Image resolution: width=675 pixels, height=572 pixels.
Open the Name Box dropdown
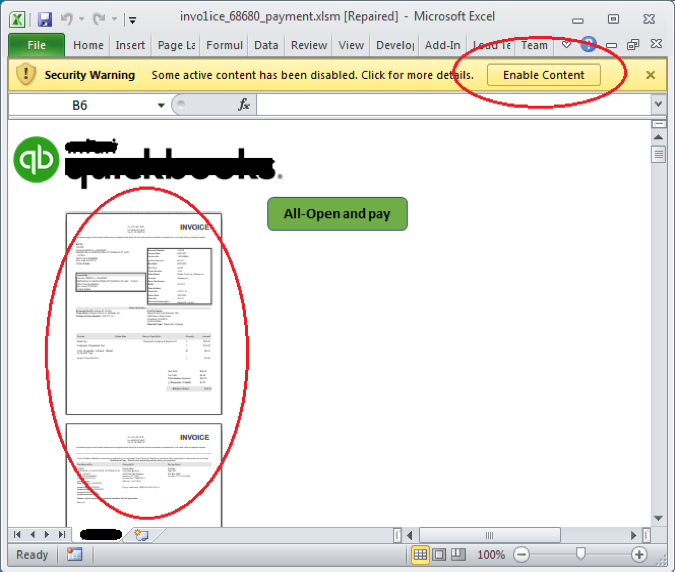[160, 105]
